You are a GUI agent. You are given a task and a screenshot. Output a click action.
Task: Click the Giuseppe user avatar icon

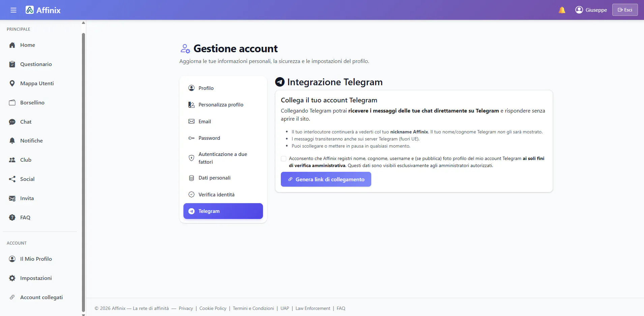click(579, 10)
